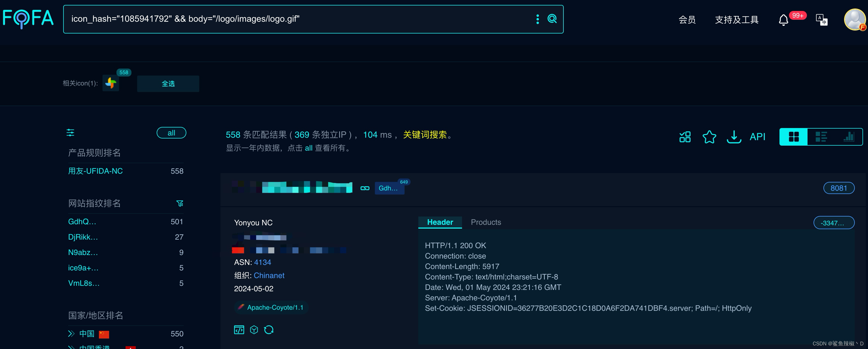Open the filter settings sliders icon
This screenshot has width=868, height=349.
pos(70,132)
